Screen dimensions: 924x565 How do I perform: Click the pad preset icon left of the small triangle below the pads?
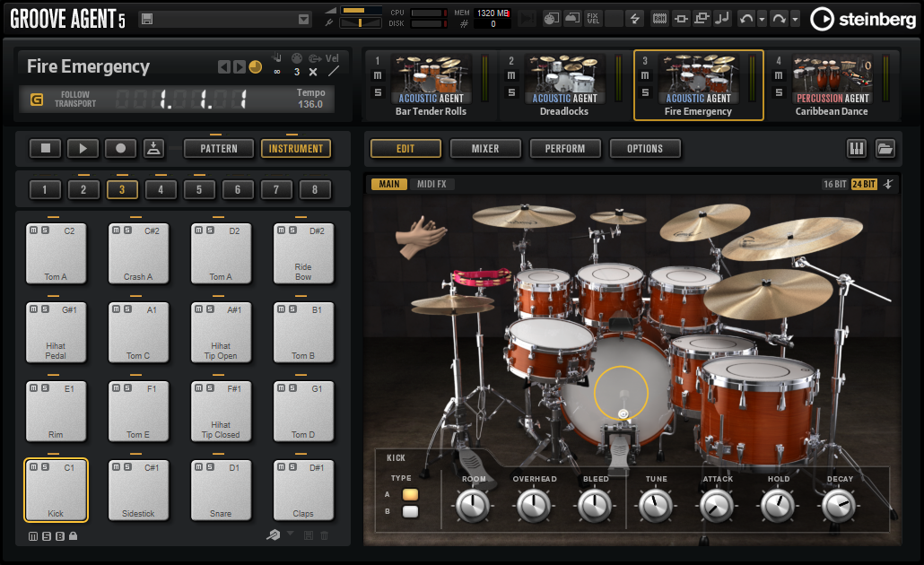pos(274,535)
